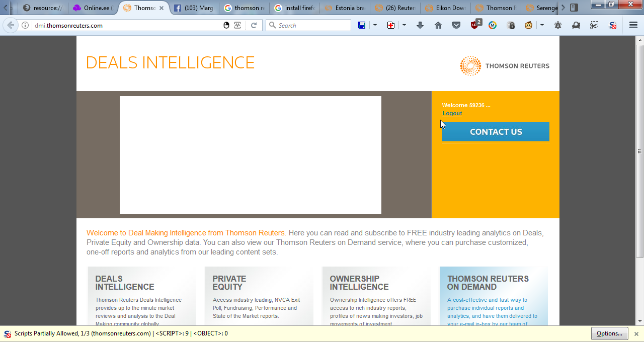Open the Greasemonkey dropdown arrow
The width and height of the screenshot is (644, 342).
coord(542,25)
